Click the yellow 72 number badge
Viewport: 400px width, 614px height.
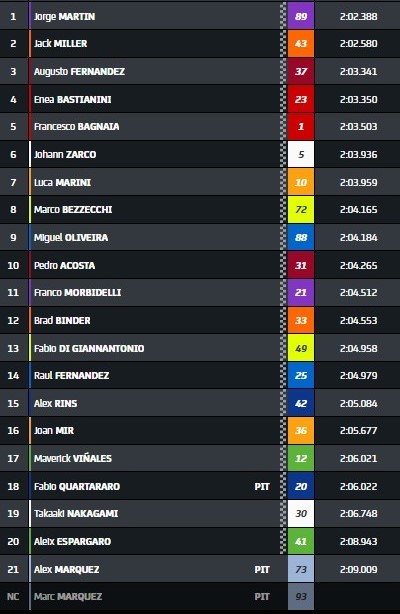click(x=300, y=209)
